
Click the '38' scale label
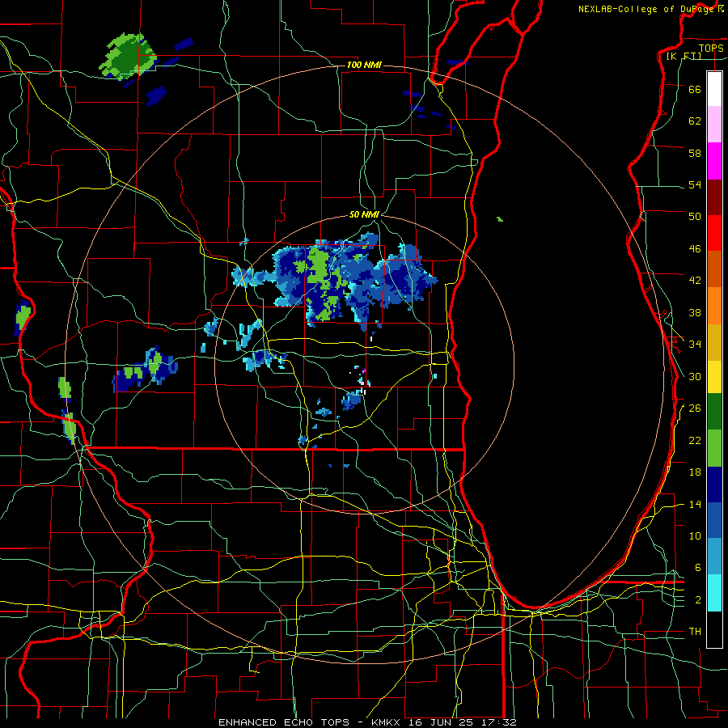click(695, 312)
